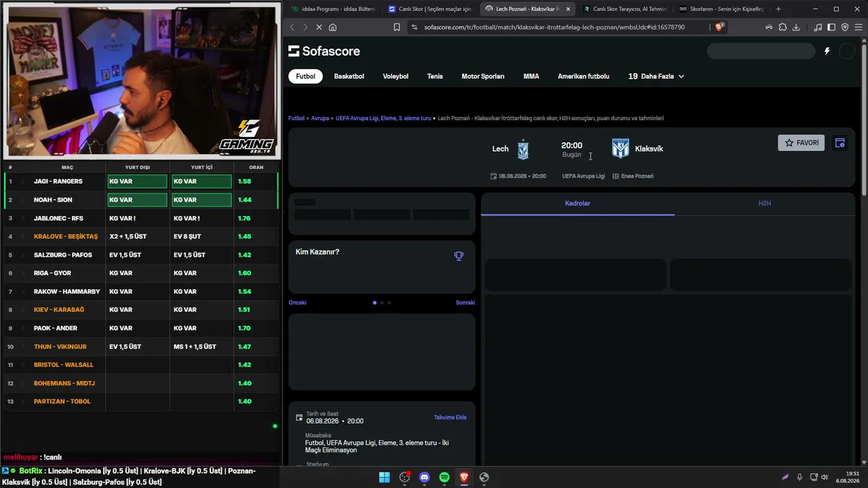The image size is (868, 488).
Task: Click the Avrupa breadcrumb link
Action: coord(320,118)
